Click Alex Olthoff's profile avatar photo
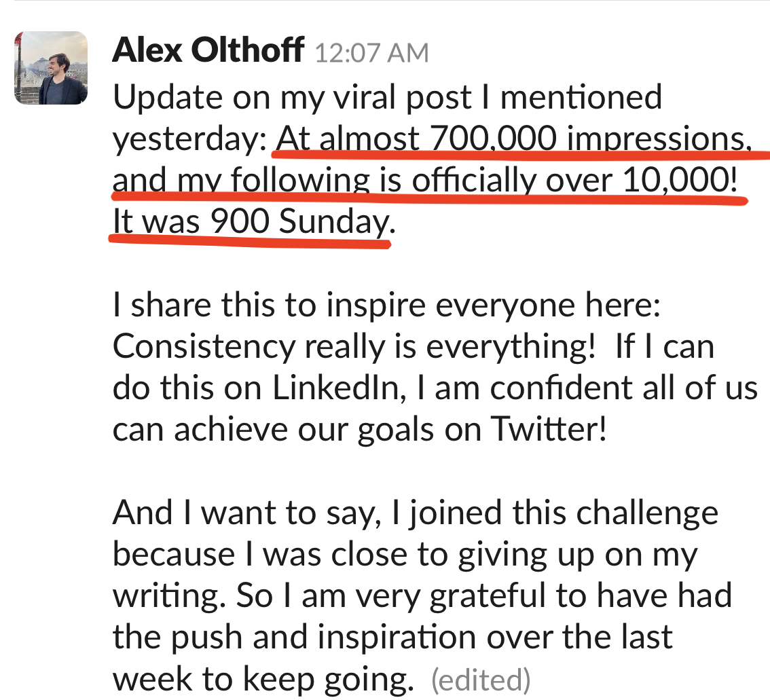Image resolution: width=770 pixels, height=700 pixels. (x=51, y=68)
